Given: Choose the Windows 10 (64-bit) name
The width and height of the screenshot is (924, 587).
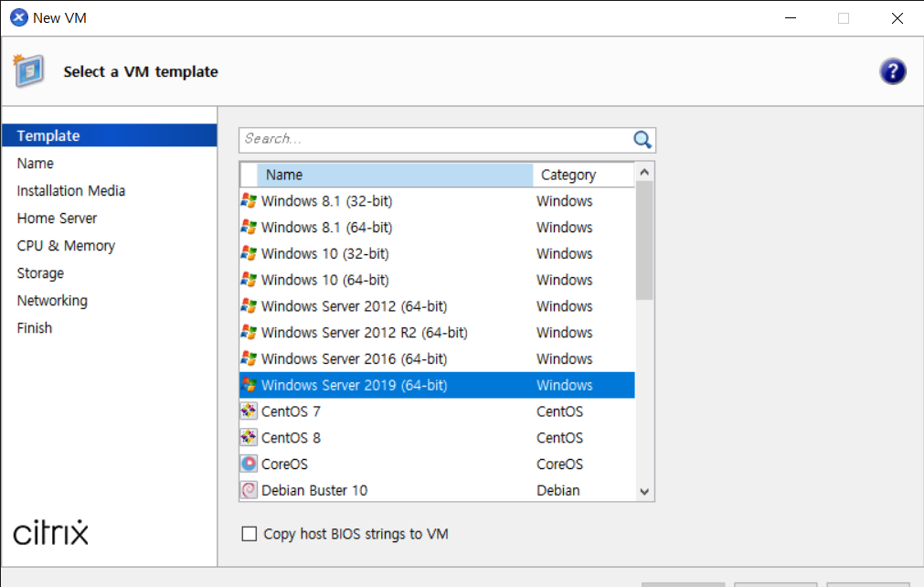Looking at the screenshot, I should pos(324,280).
